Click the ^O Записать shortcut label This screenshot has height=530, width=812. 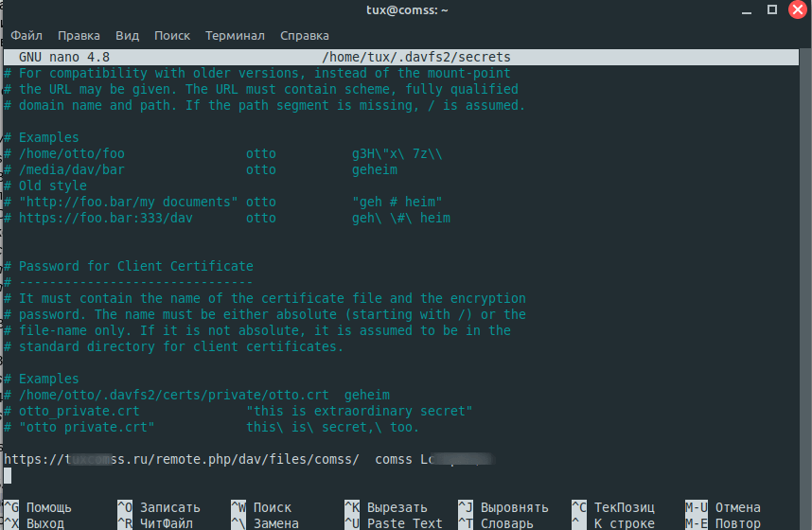(x=158, y=507)
